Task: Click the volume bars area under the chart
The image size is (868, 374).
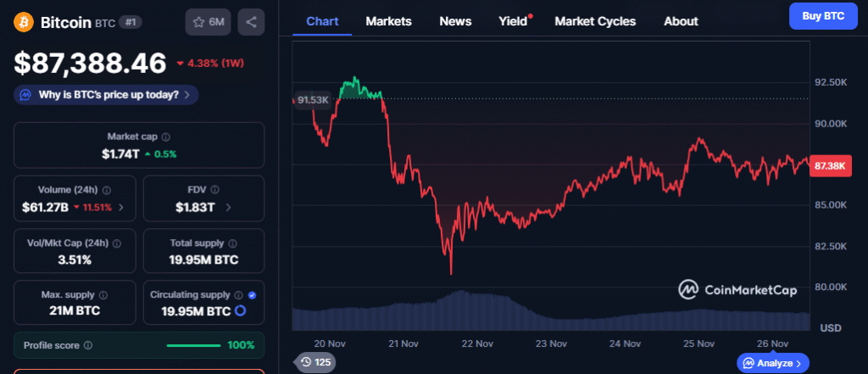Action: click(551, 313)
